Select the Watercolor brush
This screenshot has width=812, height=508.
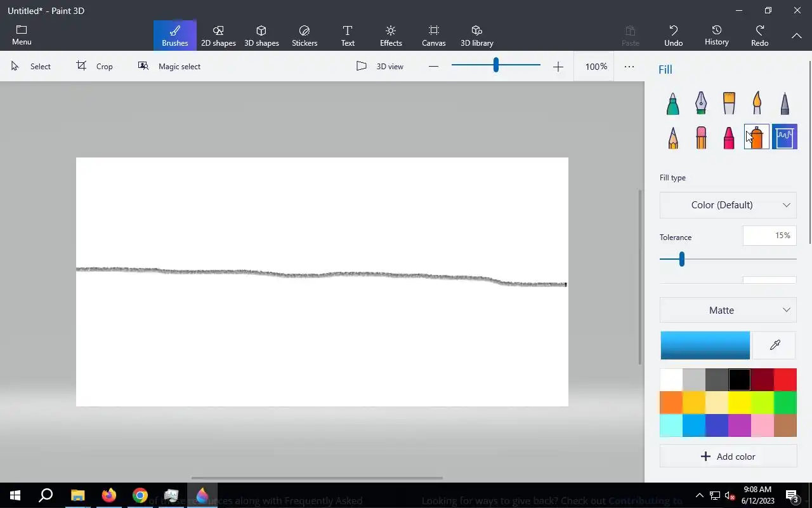(757, 104)
